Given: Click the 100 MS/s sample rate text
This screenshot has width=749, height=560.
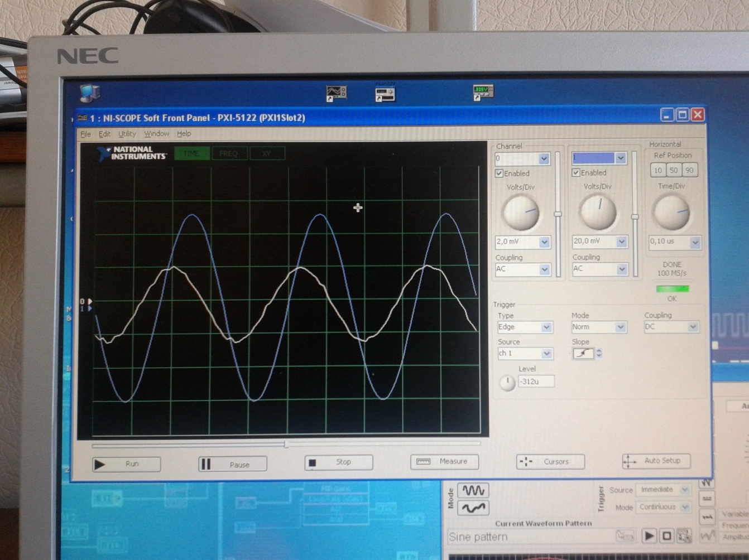Looking at the screenshot, I should point(671,273).
